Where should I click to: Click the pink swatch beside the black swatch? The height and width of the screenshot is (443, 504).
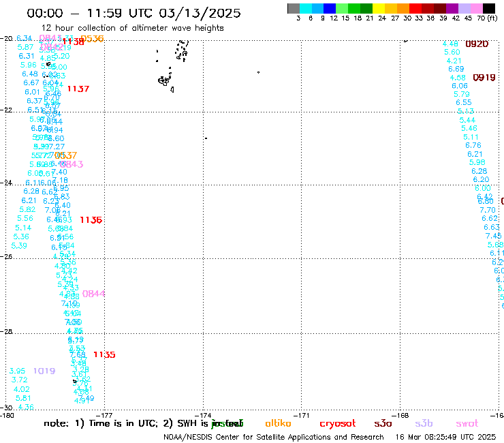coord(477,8)
